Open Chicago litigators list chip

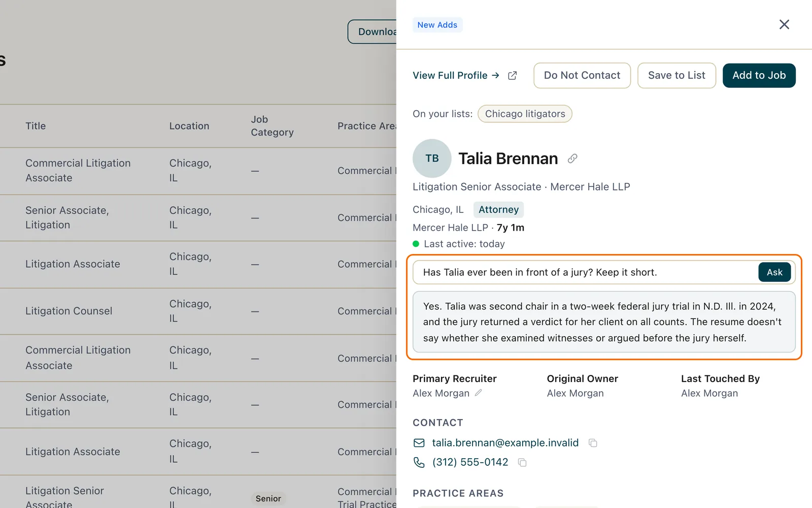coord(525,114)
